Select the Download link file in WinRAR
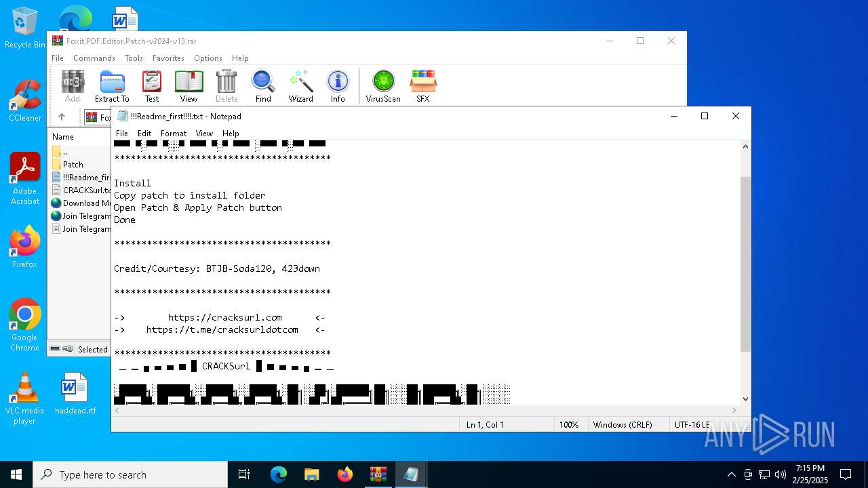This screenshot has height=488, width=868. pos(81,203)
